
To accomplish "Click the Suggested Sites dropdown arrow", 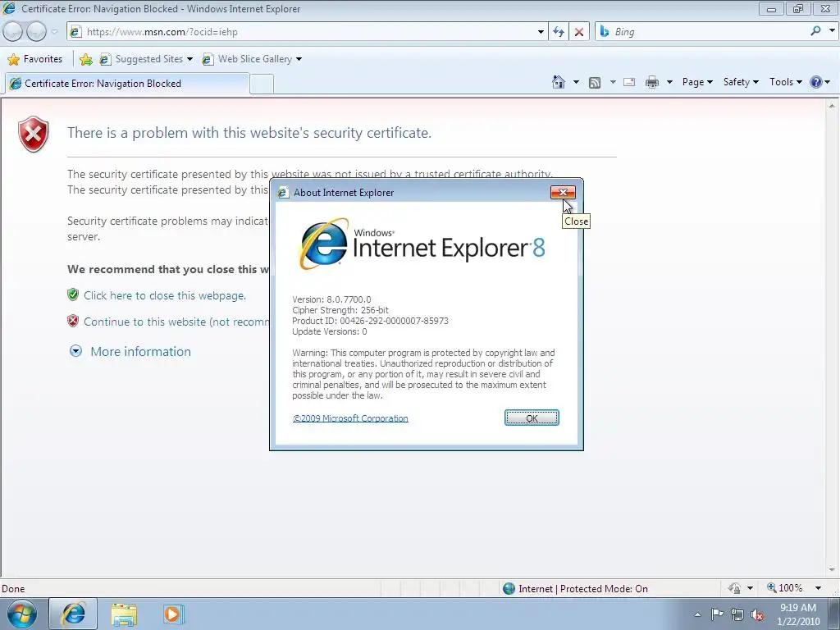I will 189,59.
